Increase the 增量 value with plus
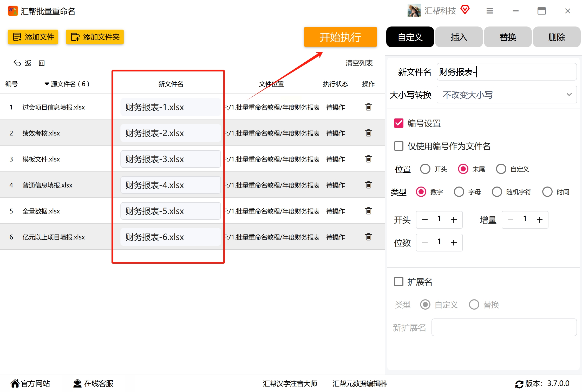Screen dimensions: 582x392 click(x=539, y=220)
